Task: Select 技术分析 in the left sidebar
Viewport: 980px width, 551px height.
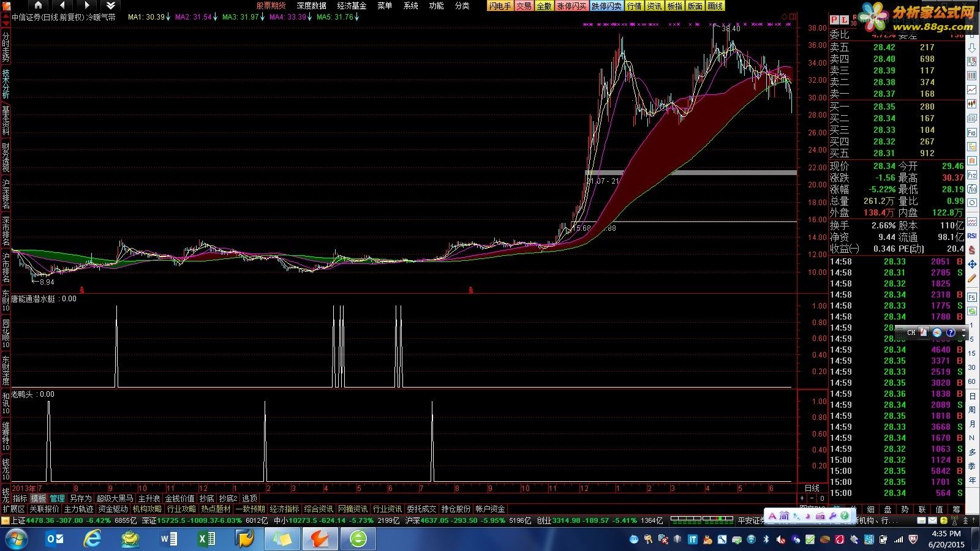Action: tap(6, 83)
